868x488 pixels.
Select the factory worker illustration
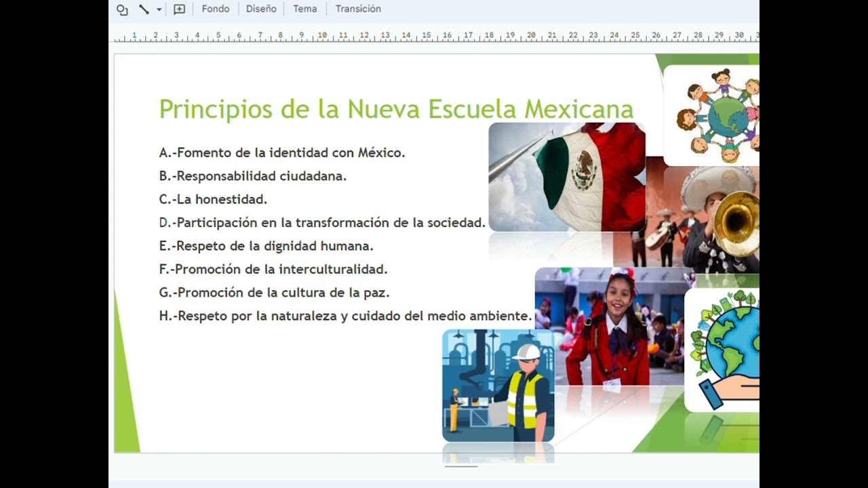498,386
